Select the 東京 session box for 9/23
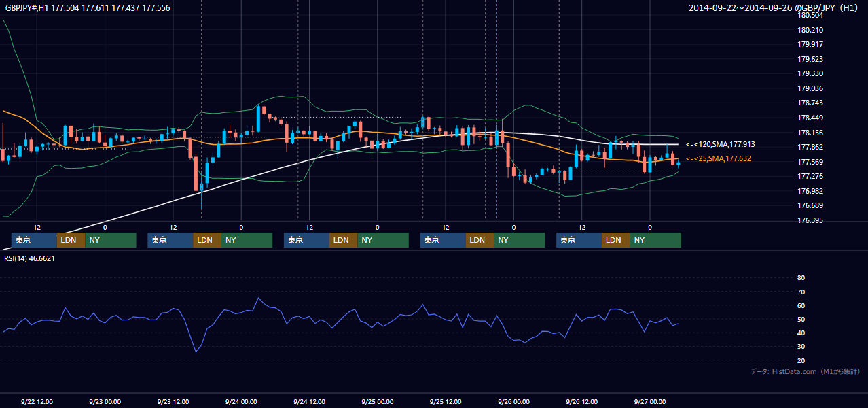 point(170,240)
